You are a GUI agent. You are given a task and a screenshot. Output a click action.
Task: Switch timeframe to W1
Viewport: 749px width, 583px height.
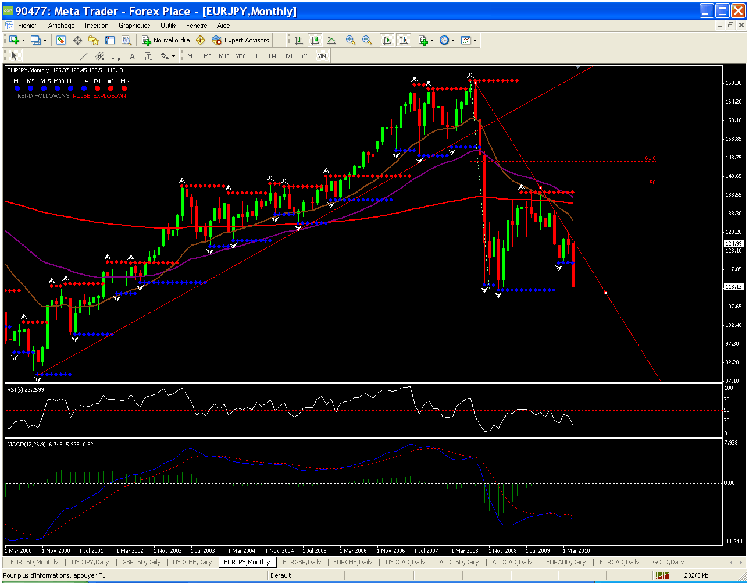coord(305,56)
